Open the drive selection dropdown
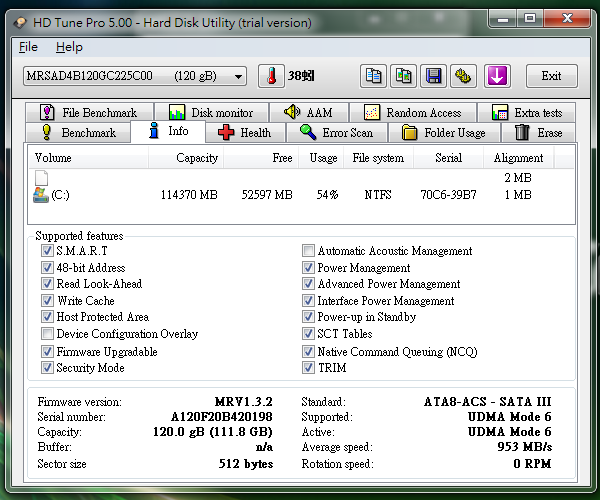600x500 pixels. tap(135, 76)
